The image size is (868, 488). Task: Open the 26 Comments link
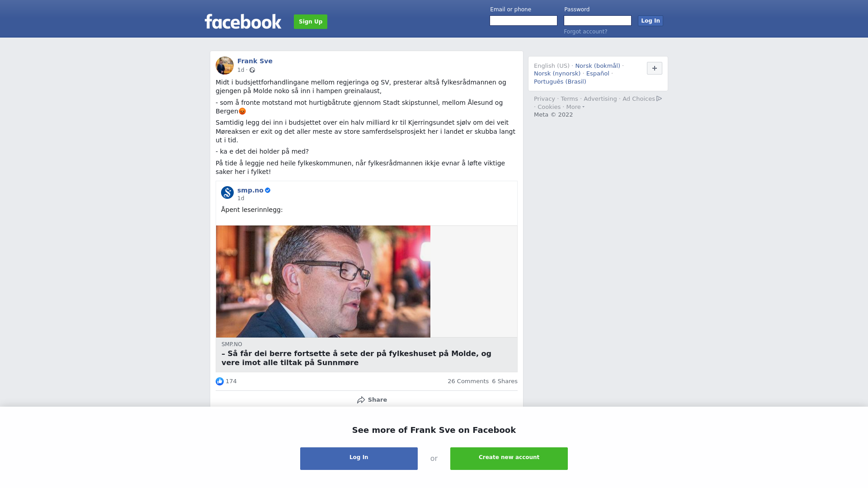[468, 381]
